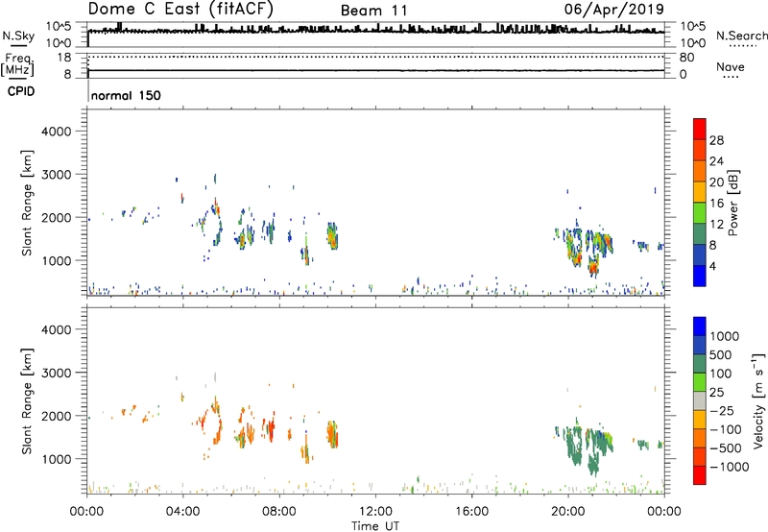The image size is (768, 532).
Task: Click the "Nave" legend label
Action: click(731, 67)
